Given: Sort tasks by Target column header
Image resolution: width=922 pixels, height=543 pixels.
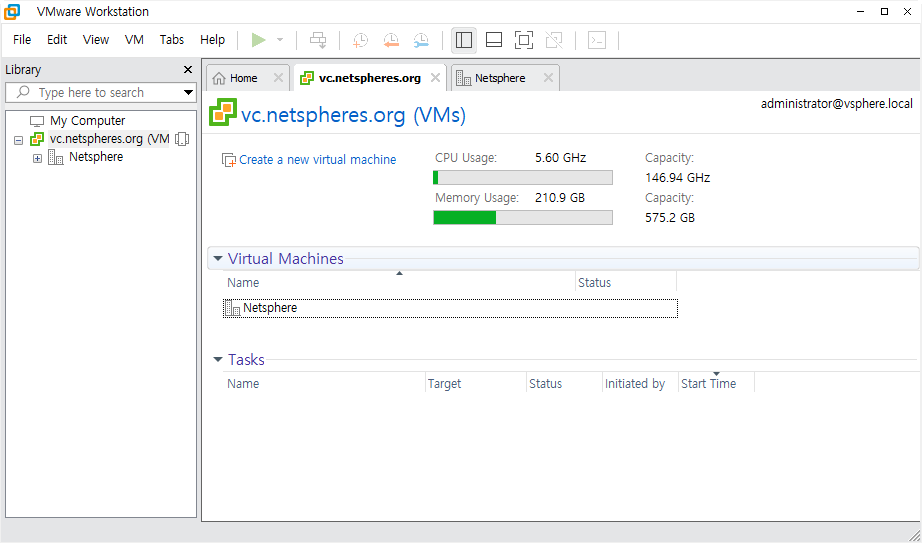Looking at the screenshot, I should (x=476, y=384).
